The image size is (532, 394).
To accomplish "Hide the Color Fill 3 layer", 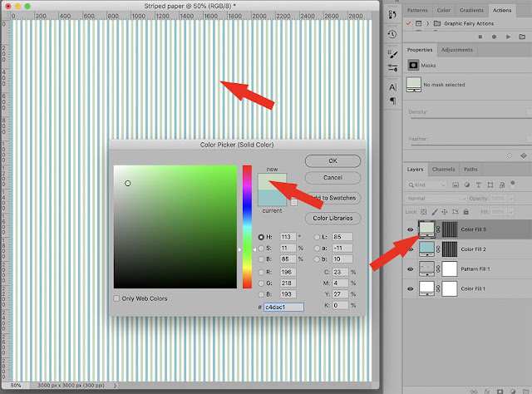I will click(410, 229).
